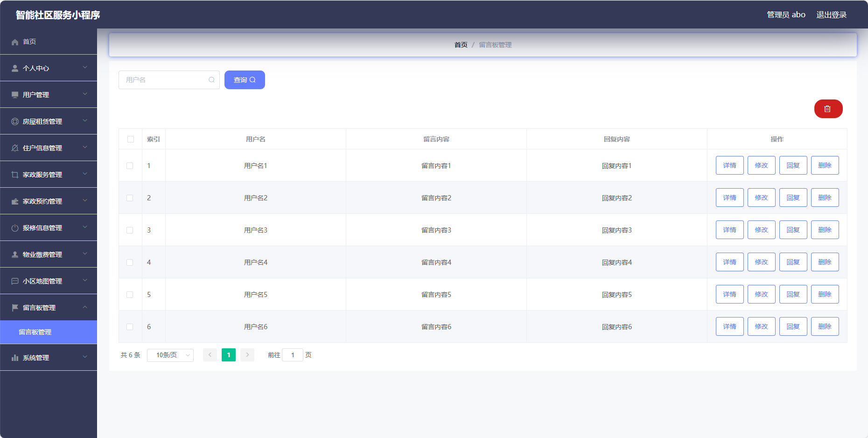Screen dimensions: 868x438
Task: Click the red trash delete button
Action: point(828,109)
